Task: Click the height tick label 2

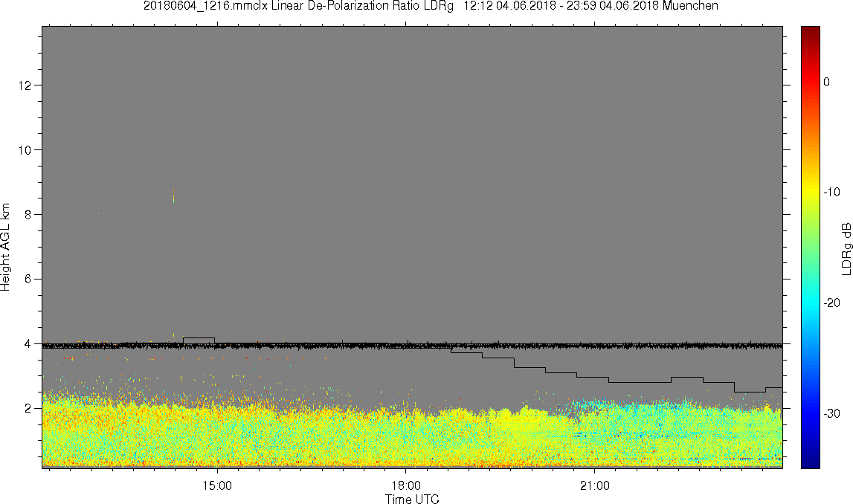Action: pos(28,408)
